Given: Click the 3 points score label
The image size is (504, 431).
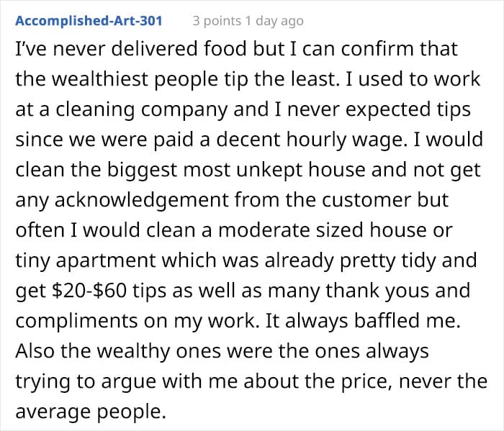Looking at the screenshot, I should pos(217,21).
